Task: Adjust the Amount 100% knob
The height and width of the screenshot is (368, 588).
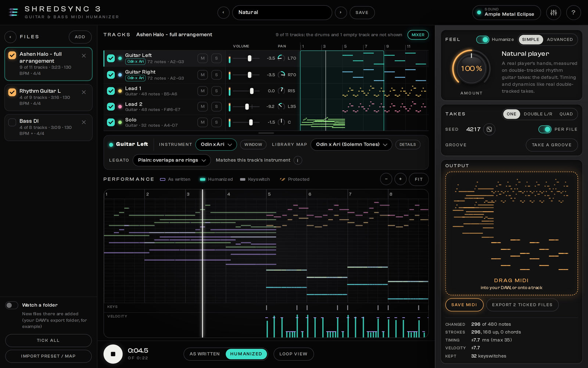Action: click(x=471, y=68)
